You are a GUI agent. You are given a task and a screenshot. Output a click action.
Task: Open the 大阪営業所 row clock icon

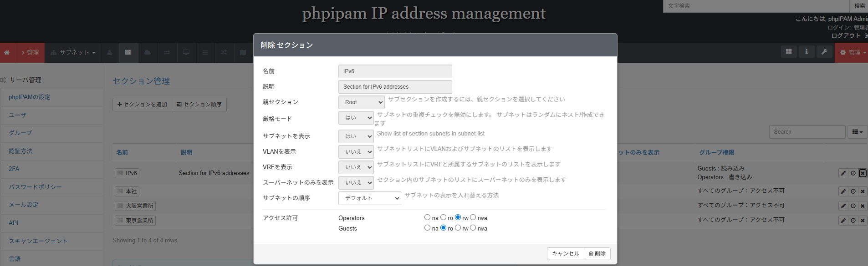click(853, 206)
